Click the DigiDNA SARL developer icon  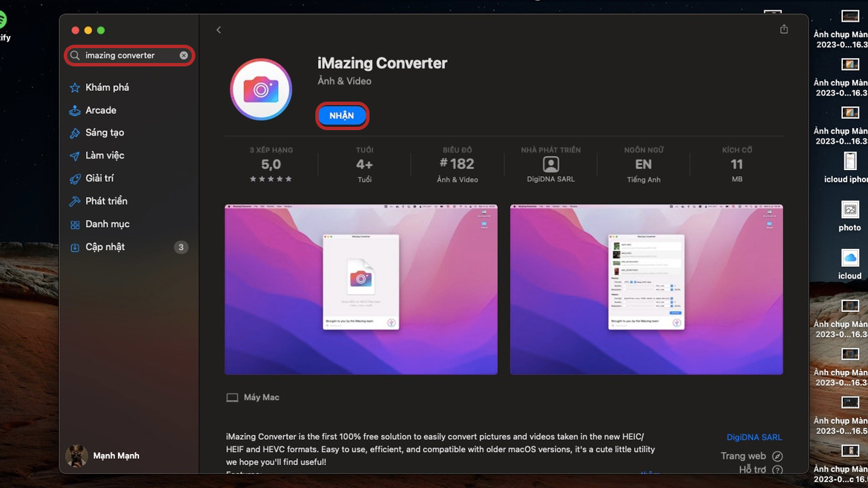(551, 164)
